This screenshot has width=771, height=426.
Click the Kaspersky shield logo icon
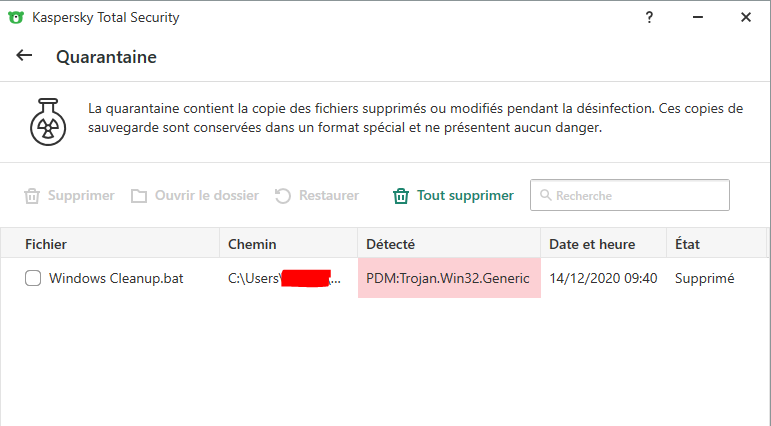(16, 17)
